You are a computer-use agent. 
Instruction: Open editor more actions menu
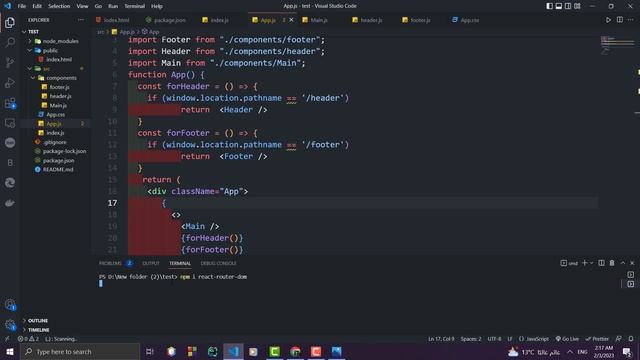tap(631, 20)
